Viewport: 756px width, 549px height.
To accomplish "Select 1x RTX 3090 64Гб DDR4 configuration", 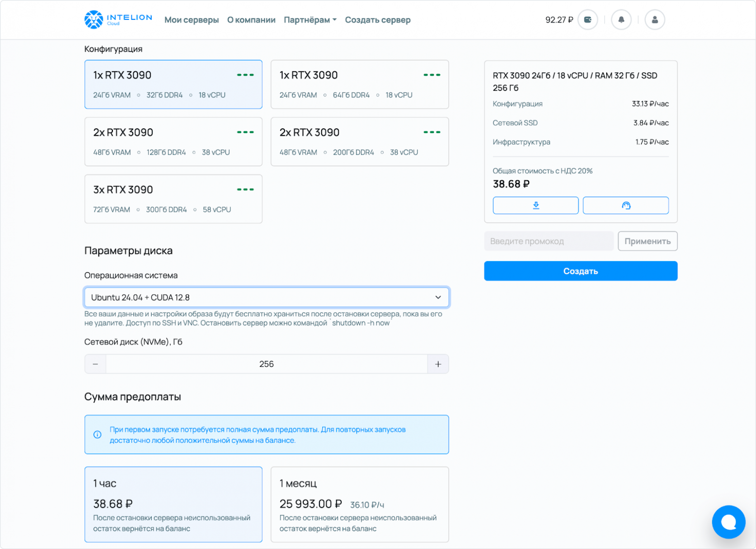I will click(x=360, y=84).
